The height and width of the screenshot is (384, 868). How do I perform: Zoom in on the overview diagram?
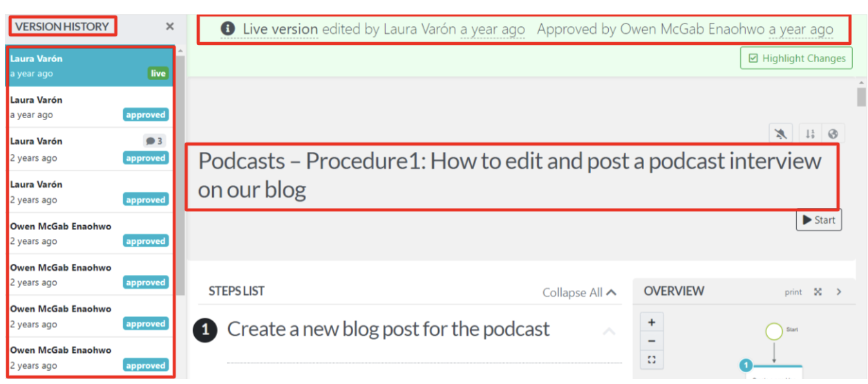pos(651,323)
